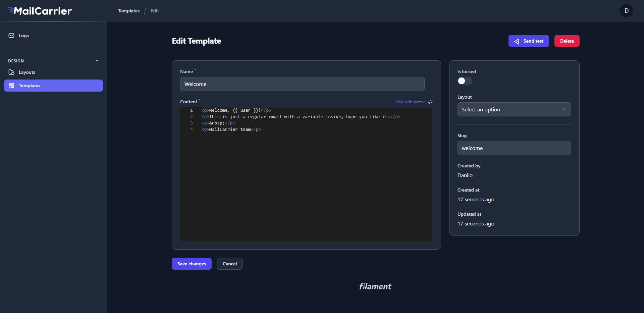Click the Cancel button
644x313 pixels.
[230, 264]
